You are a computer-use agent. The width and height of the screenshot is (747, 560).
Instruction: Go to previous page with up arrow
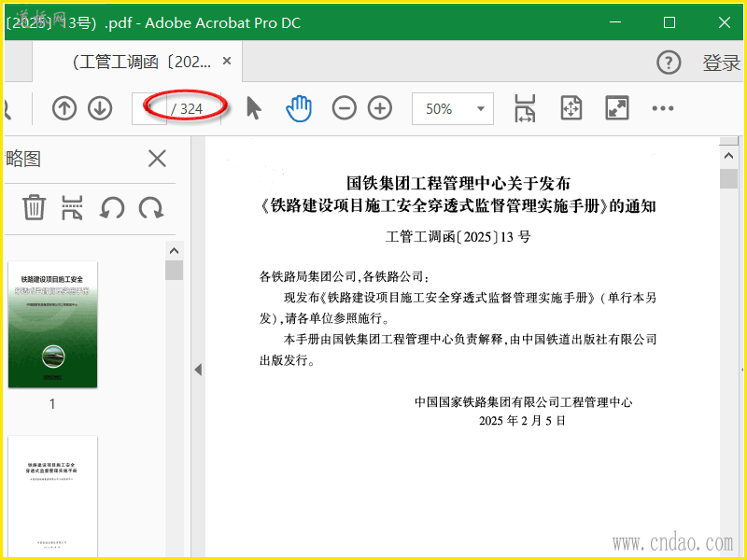click(x=64, y=108)
